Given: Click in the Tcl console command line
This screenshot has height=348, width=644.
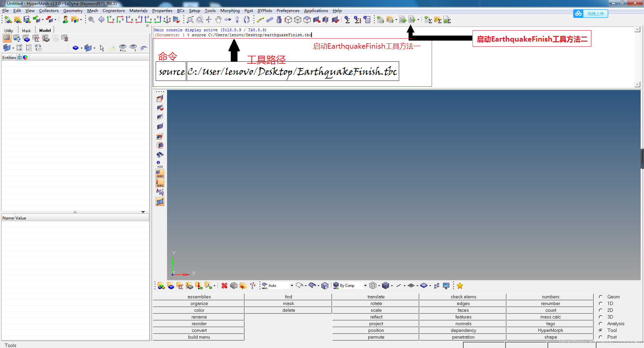Looking at the screenshot, I should coord(335,35).
